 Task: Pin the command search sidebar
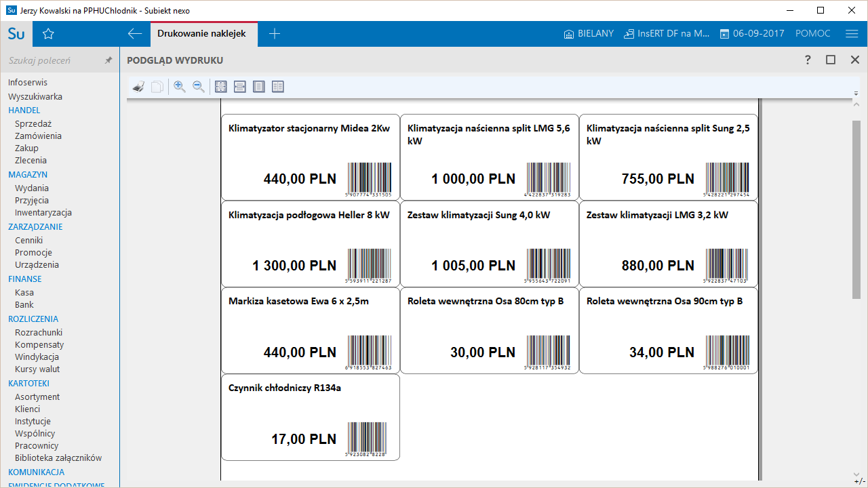tap(108, 60)
